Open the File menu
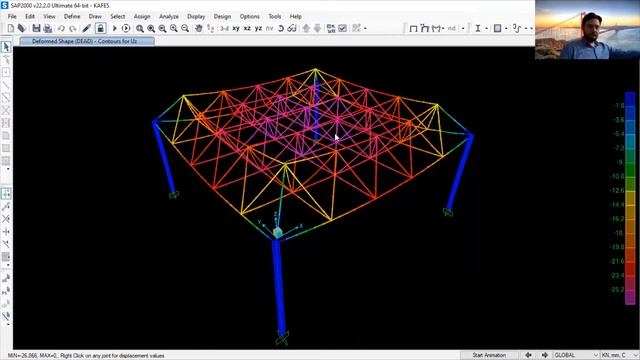The image size is (640, 360). (12, 16)
